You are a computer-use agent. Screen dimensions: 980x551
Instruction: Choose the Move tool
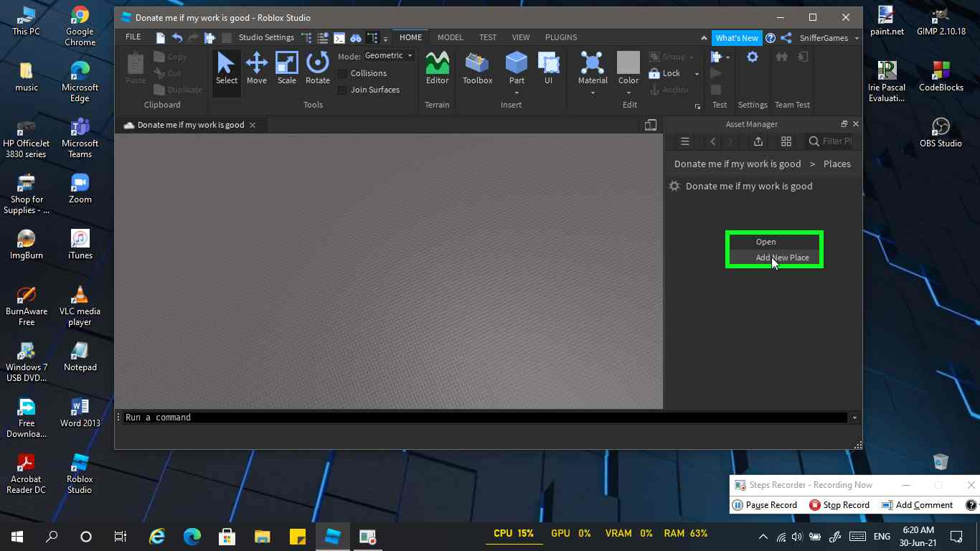(x=257, y=68)
